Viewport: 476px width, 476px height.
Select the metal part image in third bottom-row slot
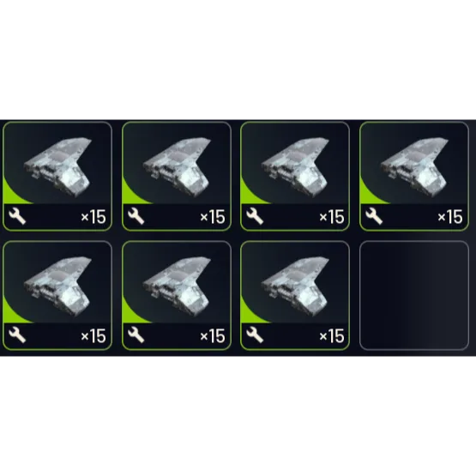pos(295,286)
